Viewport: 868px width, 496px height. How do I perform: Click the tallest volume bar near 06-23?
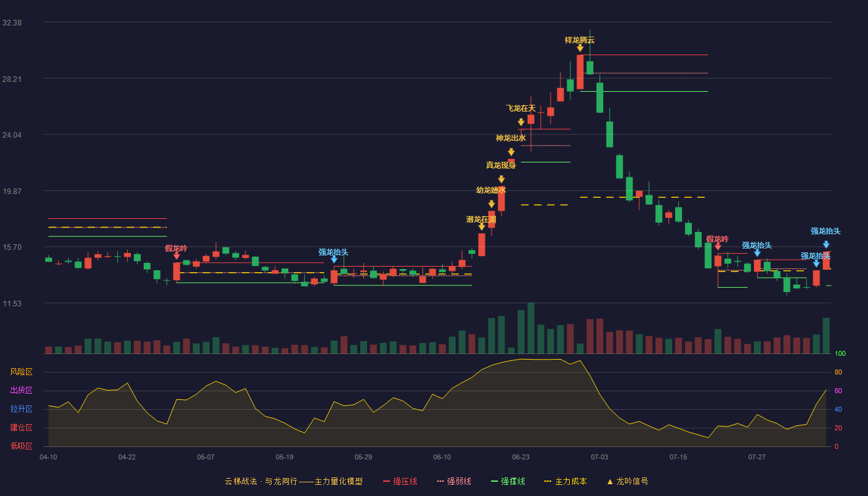point(531,328)
